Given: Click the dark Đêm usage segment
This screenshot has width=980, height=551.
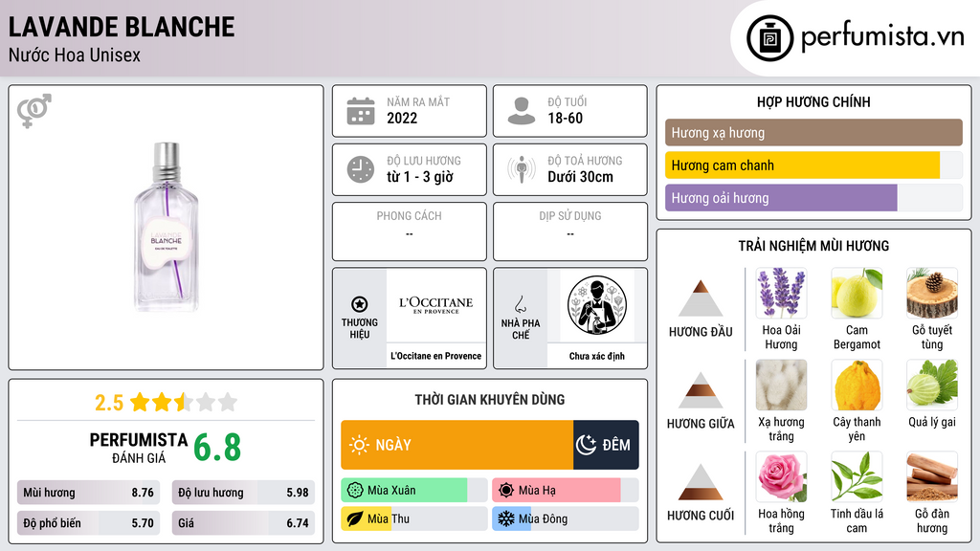Looking at the screenshot, I should tap(606, 445).
